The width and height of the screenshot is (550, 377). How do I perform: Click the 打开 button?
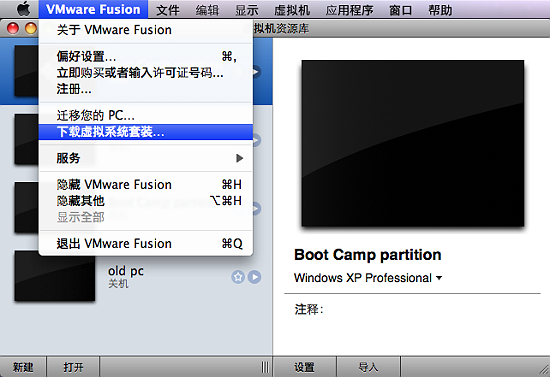coord(73,367)
